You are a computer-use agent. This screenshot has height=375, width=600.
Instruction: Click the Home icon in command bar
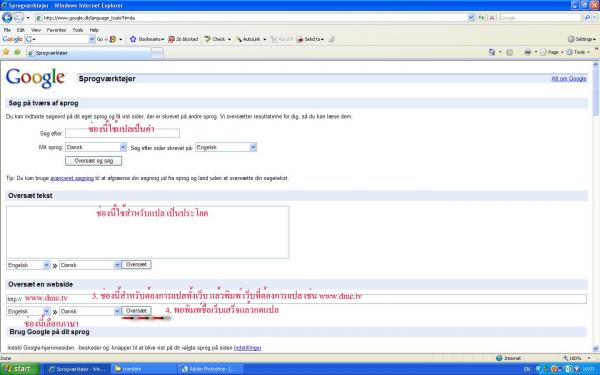point(492,52)
